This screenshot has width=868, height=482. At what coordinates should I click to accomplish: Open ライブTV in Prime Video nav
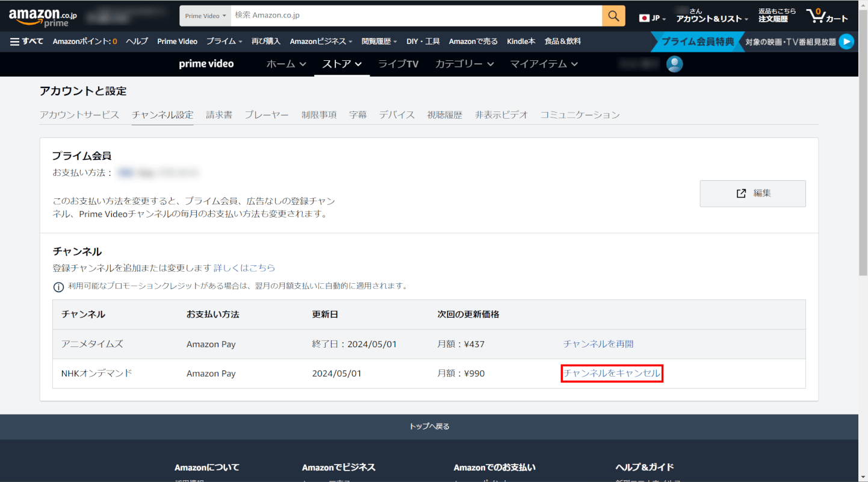point(398,64)
